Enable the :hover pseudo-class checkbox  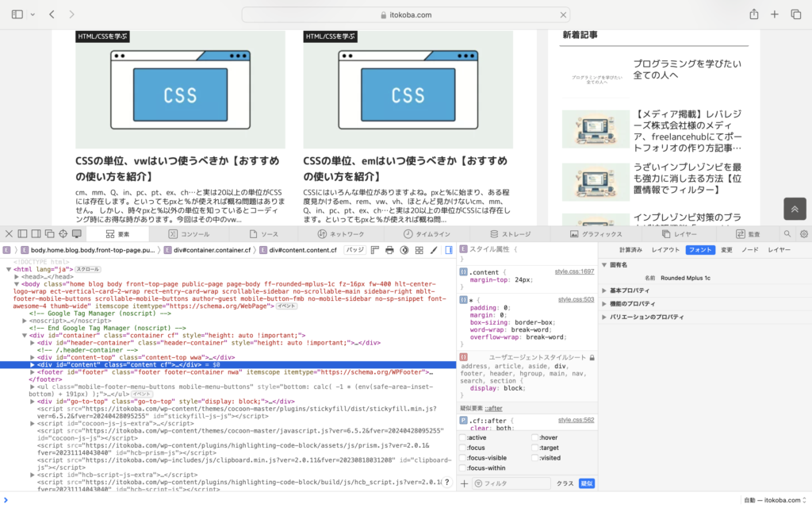535,438
